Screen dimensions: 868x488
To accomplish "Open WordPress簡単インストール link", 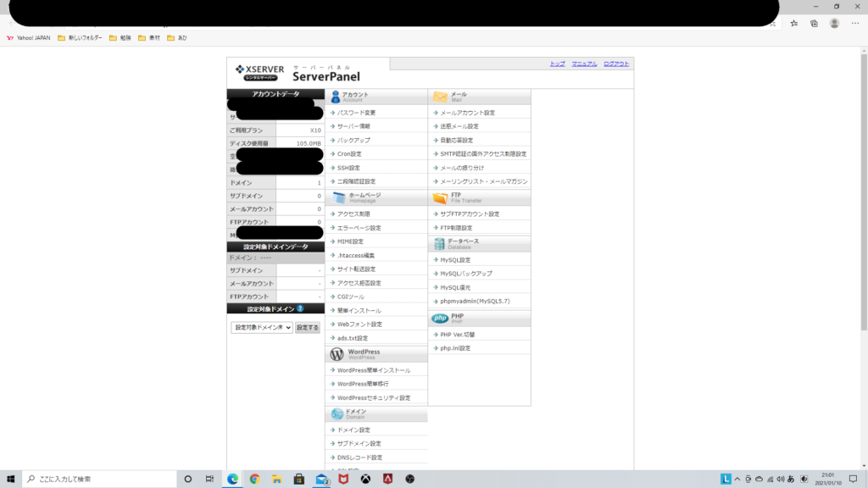I will pyautogui.click(x=373, y=370).
